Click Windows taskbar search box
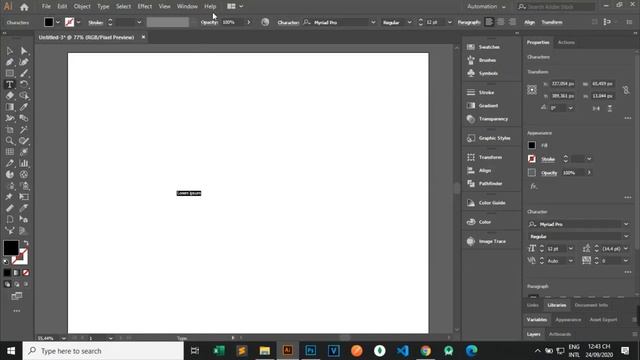 point(103,351)
